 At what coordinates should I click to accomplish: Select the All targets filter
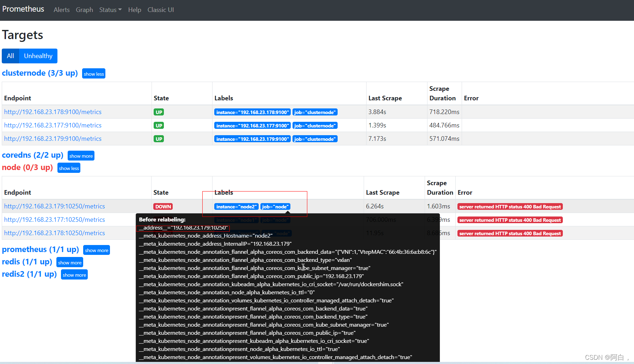[11, 56]
